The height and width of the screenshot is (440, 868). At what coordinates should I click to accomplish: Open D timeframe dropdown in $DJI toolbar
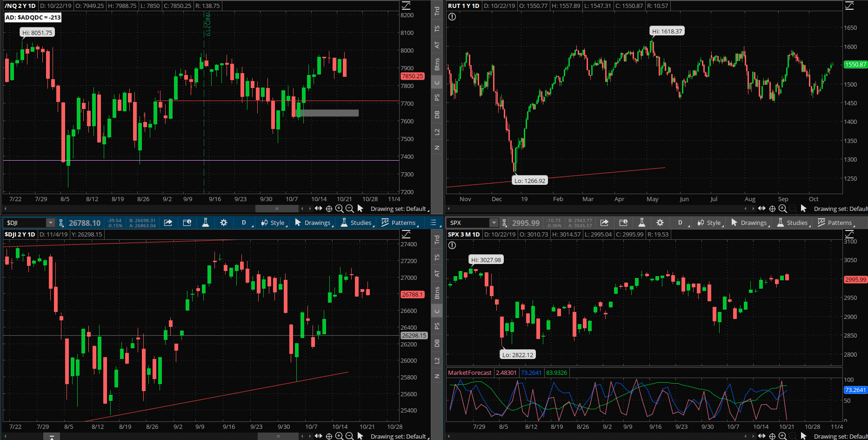coord(244,223)
